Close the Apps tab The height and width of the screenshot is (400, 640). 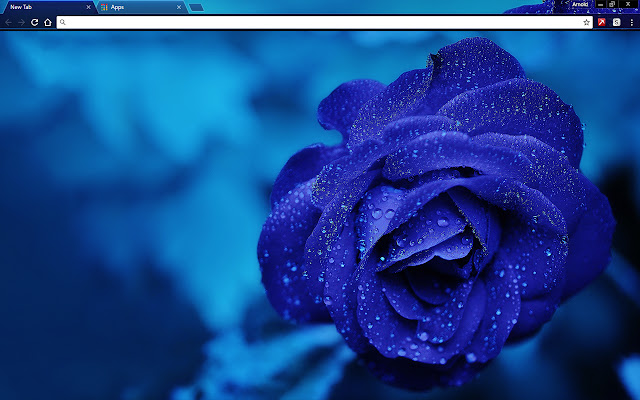179,7
